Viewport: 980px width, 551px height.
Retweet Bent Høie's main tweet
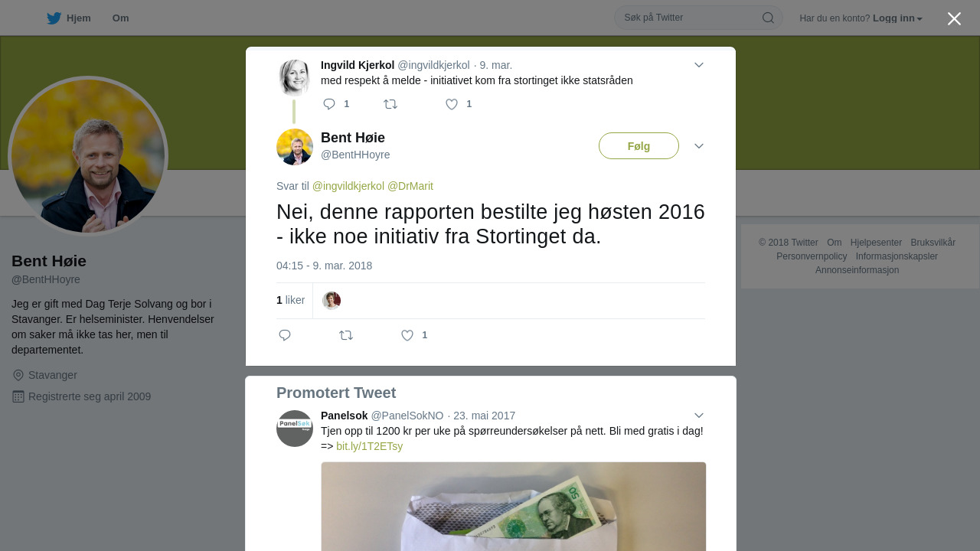click(346, 335)
